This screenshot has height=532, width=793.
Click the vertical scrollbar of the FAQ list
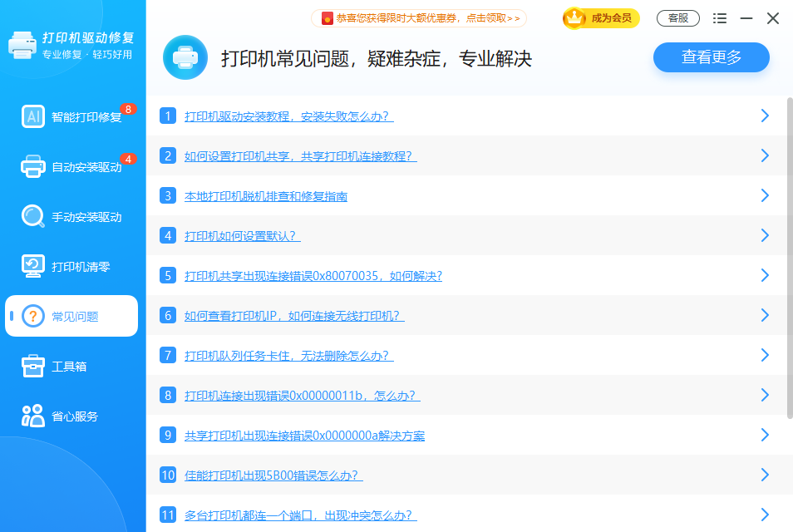(789, 258)
